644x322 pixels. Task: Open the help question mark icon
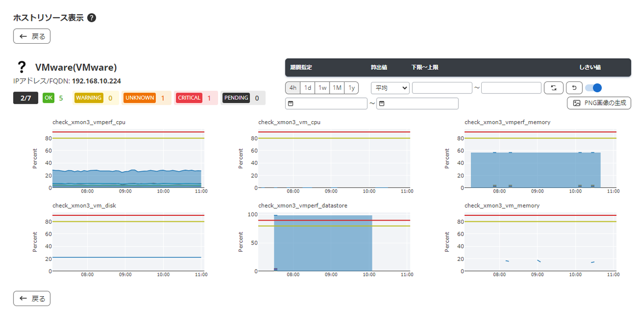(x=92, y=18)
